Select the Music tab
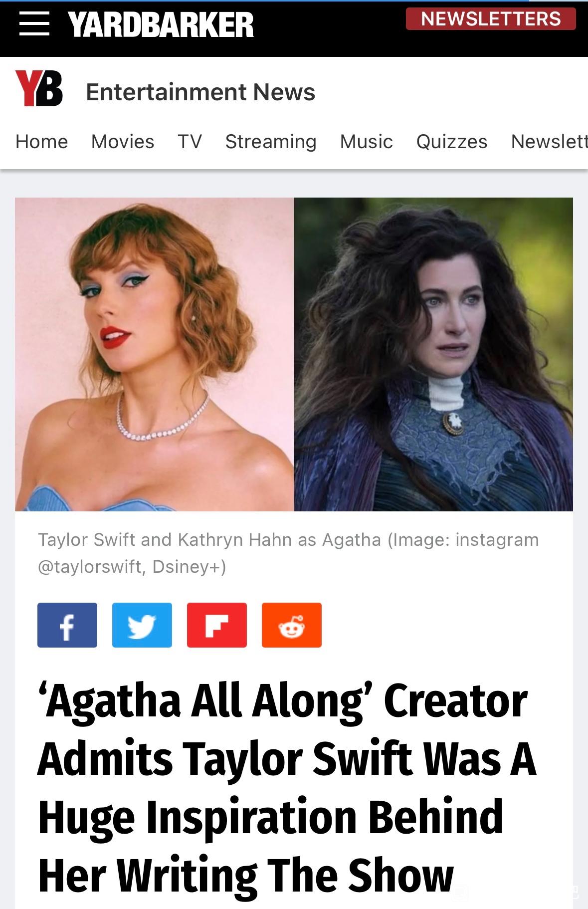The width and height of the screenshot is (588, 909). (367, 142)
